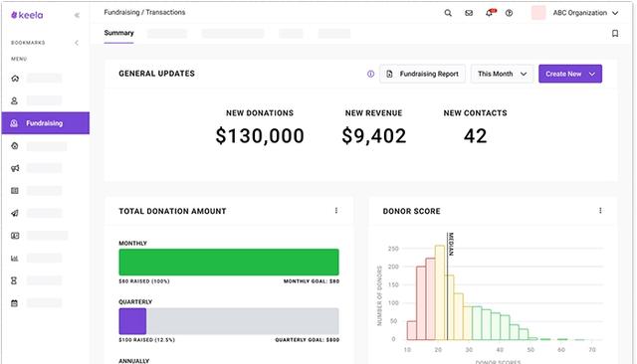The image size is (637, 364).
Task: Click the tallest yellow histogram bar
Action: pos(440,292)
